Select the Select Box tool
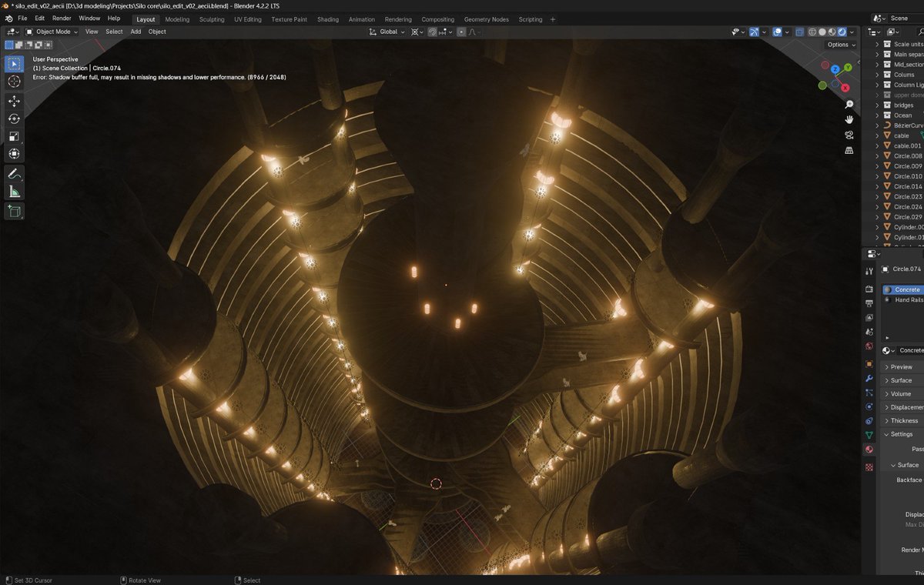The image size is (924, 585). pos(14,63)
